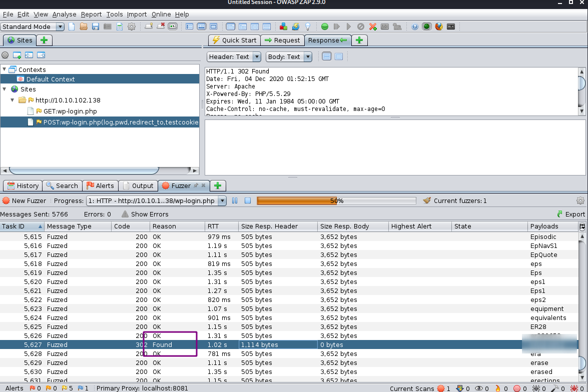Click the red X breakpoint icon
Image resolution: width=588 pixels, height=392 pixels.
pos(373,26)
